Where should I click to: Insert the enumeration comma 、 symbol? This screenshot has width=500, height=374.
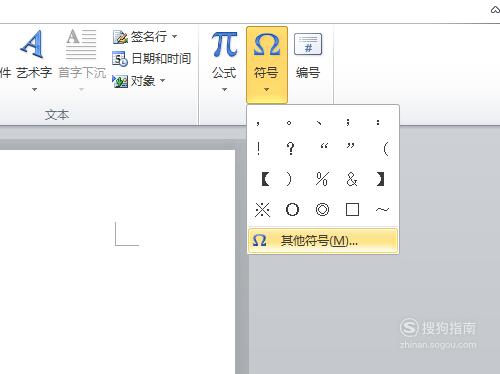tap(319, 123)
